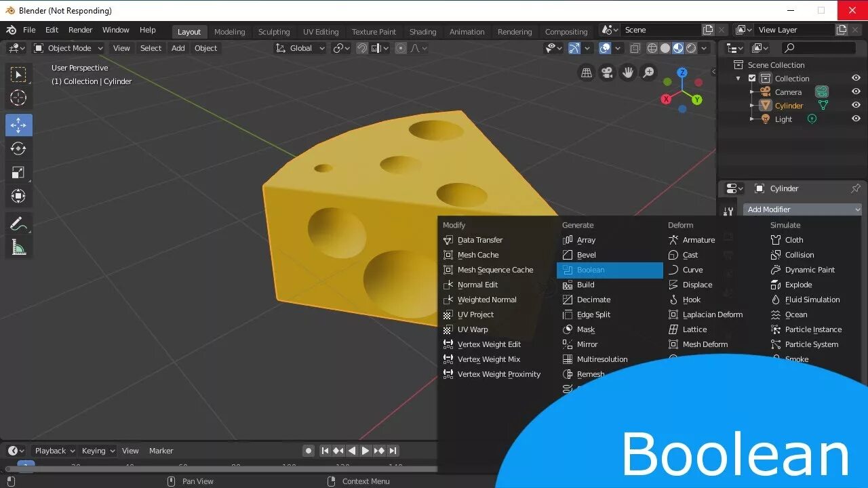868x488 pixels.
Task: Uncheck the Collection checkbox in outliner
Action: coord(752,79)
